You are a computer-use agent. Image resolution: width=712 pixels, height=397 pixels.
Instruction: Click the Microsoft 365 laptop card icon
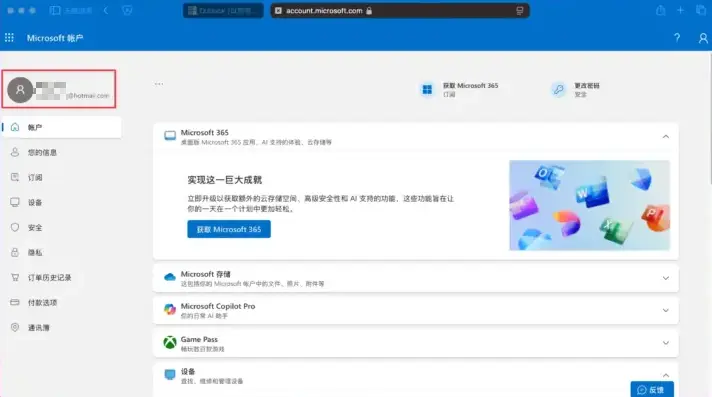coord(170,136)
